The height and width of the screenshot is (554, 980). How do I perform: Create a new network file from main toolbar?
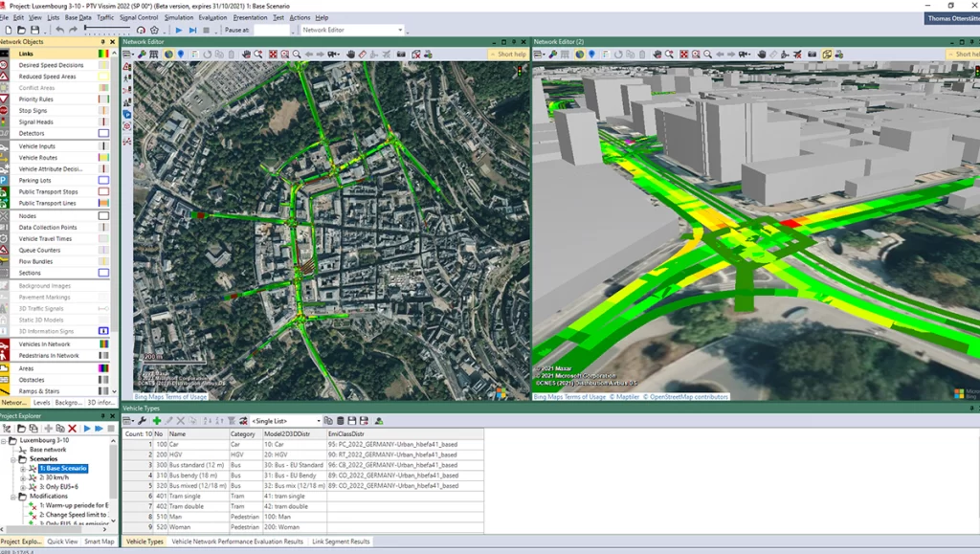[x=8, y=30]
